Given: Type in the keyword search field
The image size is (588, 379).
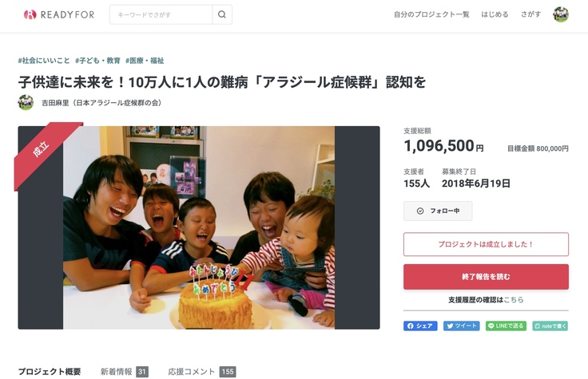Looking at the screenshot, I should point(161,14).
